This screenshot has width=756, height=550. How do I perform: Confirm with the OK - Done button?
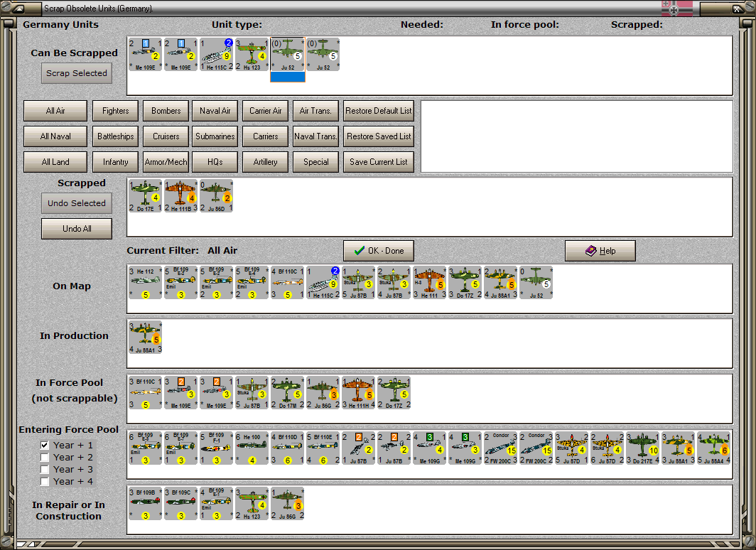pos(379,251)
